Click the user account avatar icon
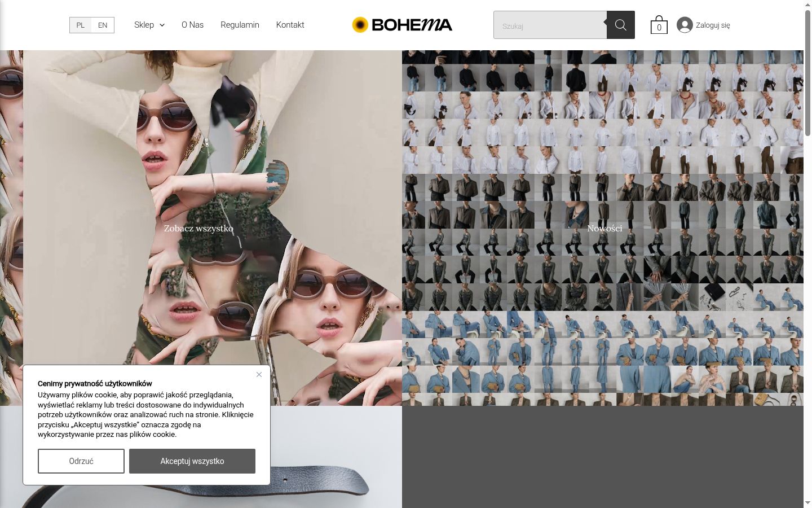The image size is (812, 508). point(685,25)
